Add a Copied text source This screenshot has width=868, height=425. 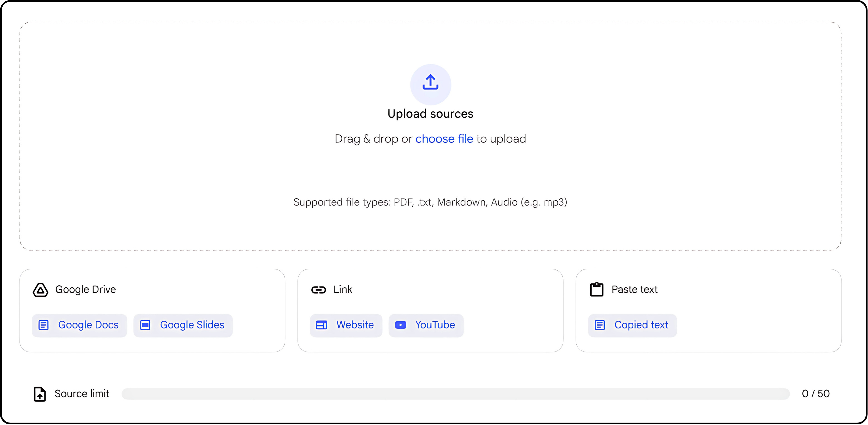pyautogui.click(x=632, y=325)
